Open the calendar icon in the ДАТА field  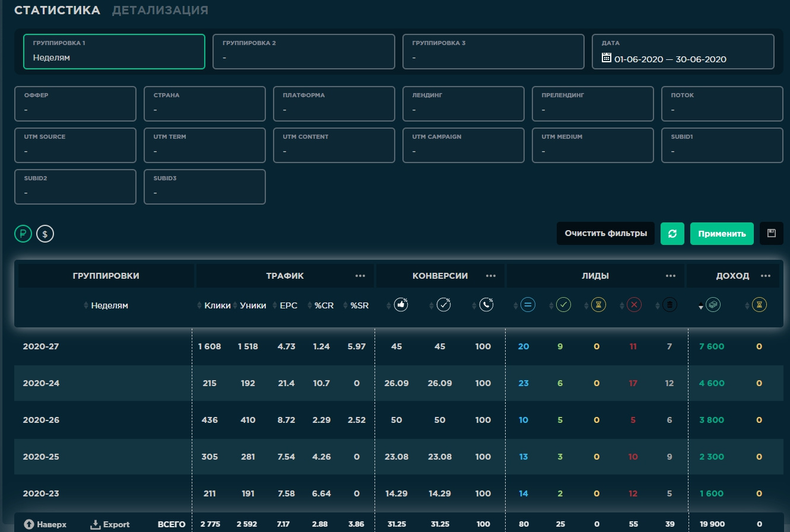pos(607,58)
